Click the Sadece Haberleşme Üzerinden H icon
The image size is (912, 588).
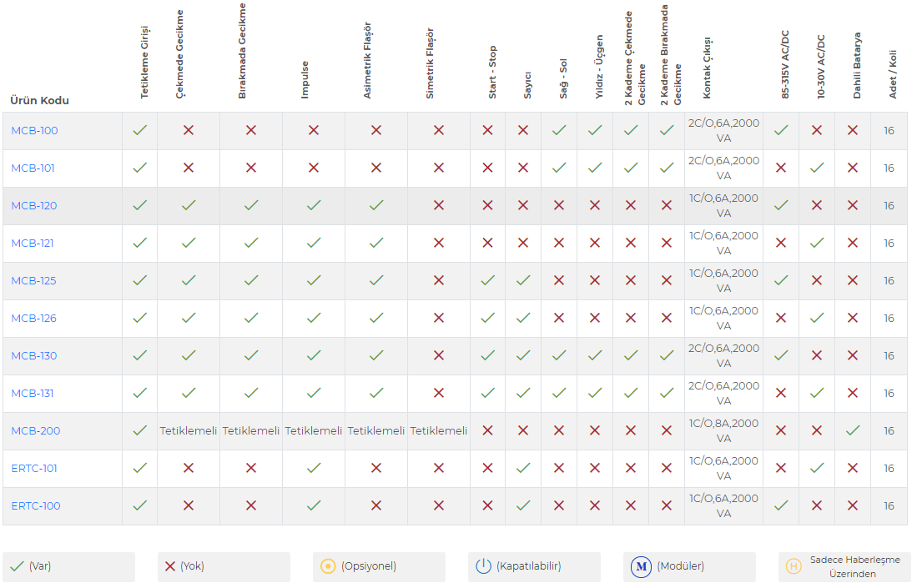tap(794, 566)
